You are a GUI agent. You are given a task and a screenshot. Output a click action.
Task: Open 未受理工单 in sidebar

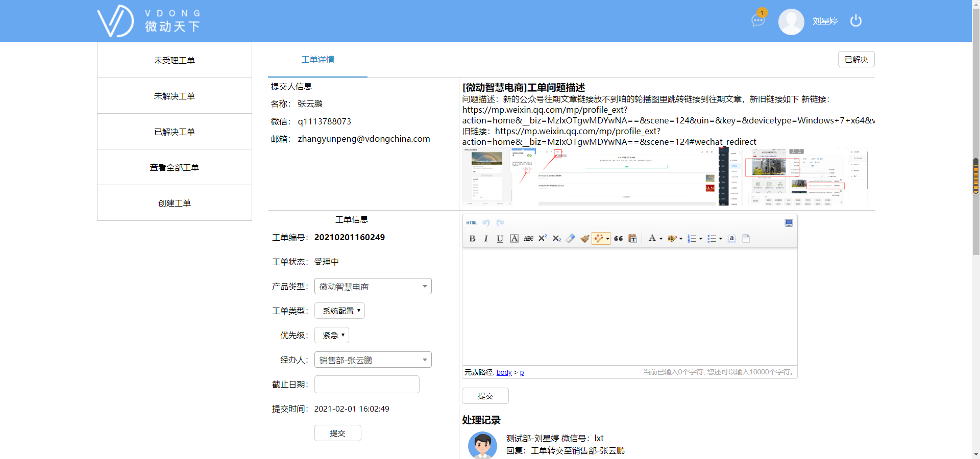click(175, 60)
